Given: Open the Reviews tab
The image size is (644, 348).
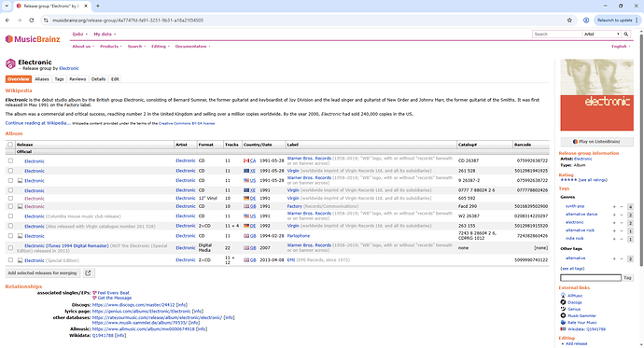Looking at the screenshot, I should coord(77,79).
